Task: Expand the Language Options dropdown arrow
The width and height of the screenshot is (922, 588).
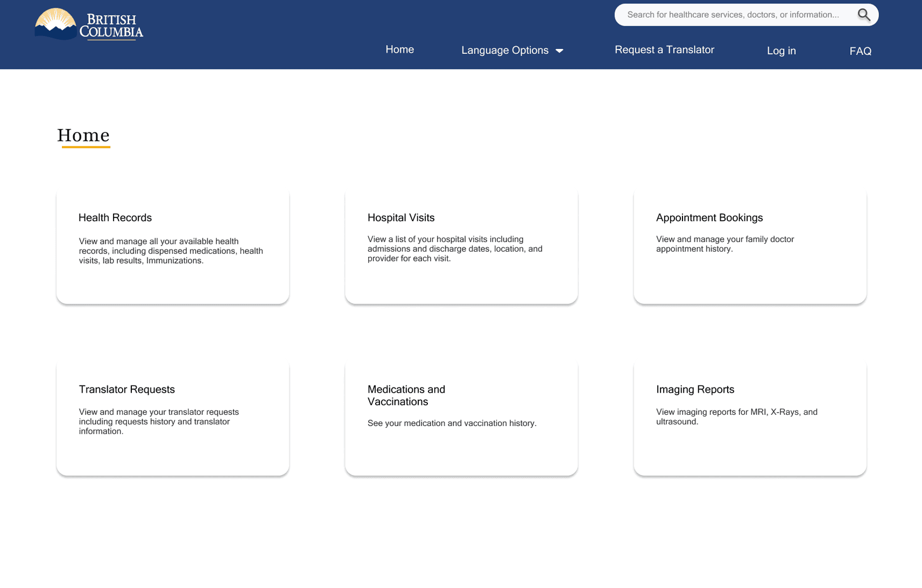Action: (559, 51)
